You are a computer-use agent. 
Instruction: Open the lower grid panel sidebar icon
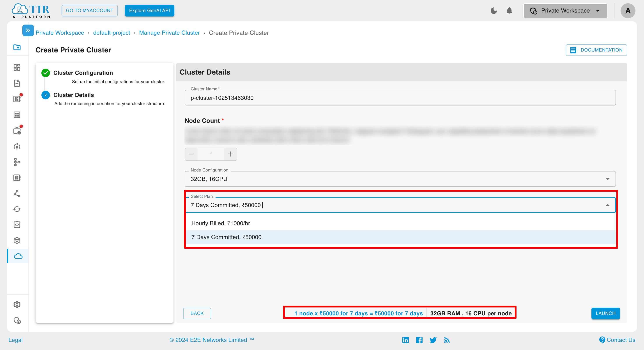17,178
